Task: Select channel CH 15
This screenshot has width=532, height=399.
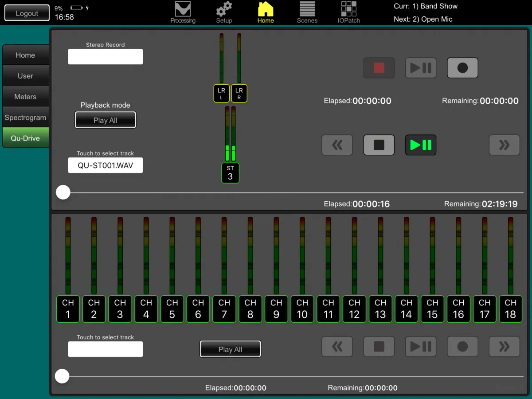Action: coord(433,309)
